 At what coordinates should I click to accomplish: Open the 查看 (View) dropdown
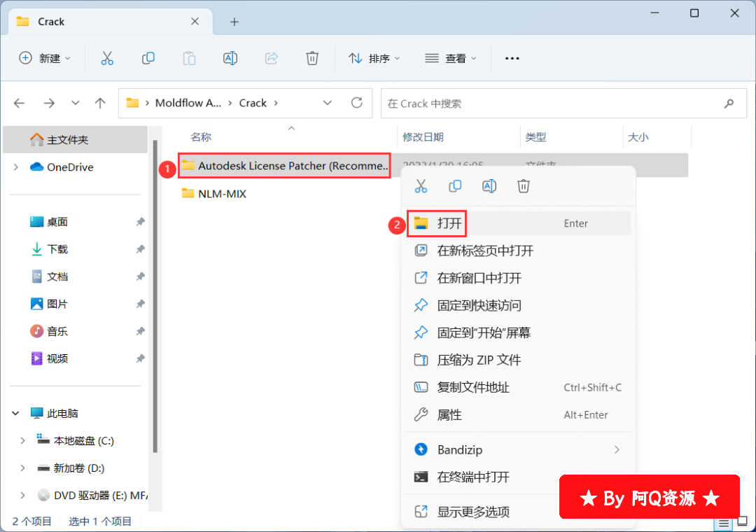(x=451, y=58)
